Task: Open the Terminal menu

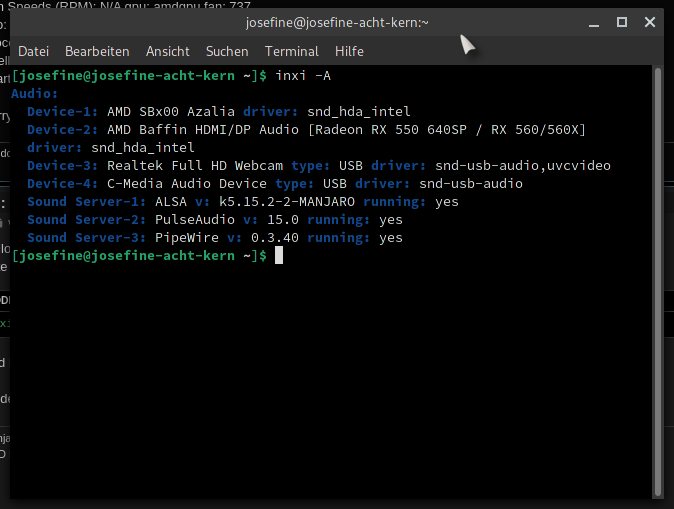Action: click(292, 51)
